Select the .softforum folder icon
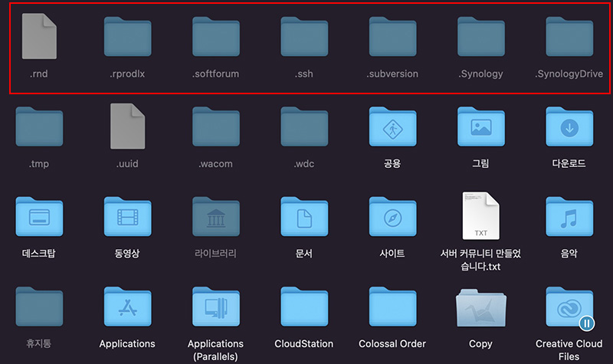The width and height of the screenshot is (613, 364). [216, 36]
